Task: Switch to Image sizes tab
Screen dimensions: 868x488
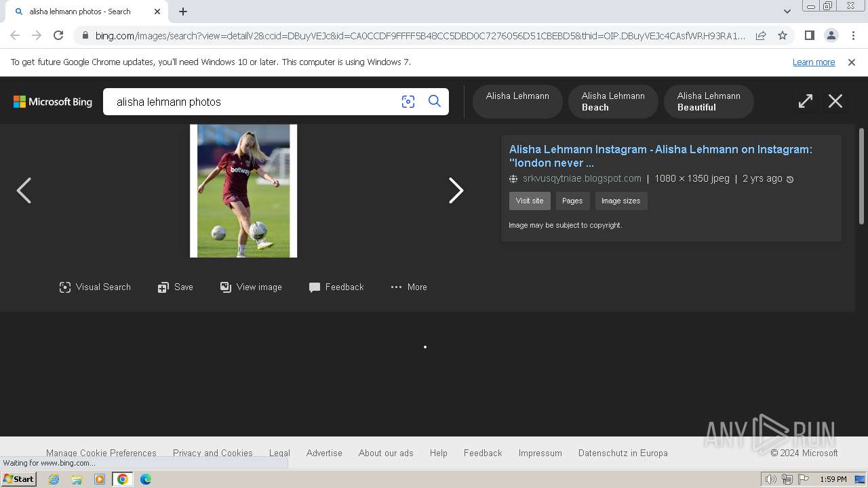Action: click(621, 201)
